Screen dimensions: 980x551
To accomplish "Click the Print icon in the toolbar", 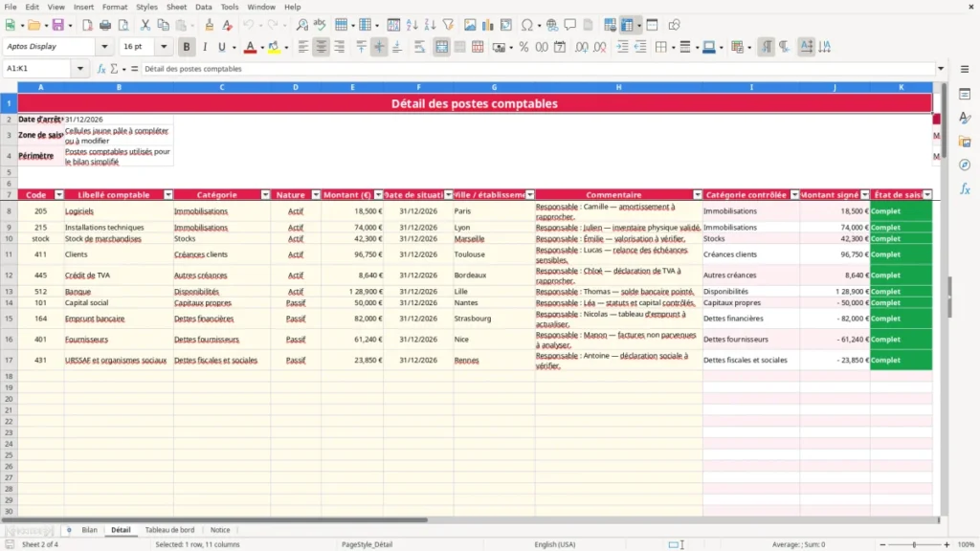I will [x=105, y=25].
